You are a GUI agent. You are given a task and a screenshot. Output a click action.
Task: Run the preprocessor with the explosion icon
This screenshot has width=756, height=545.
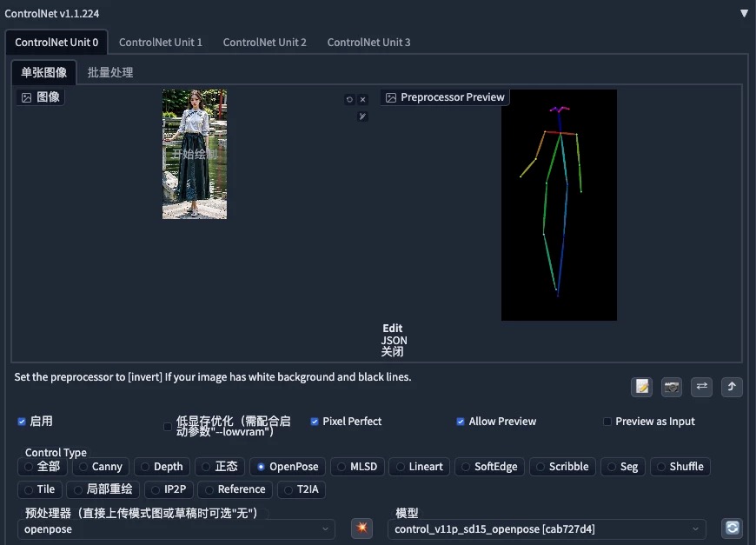tap(361, 528)
